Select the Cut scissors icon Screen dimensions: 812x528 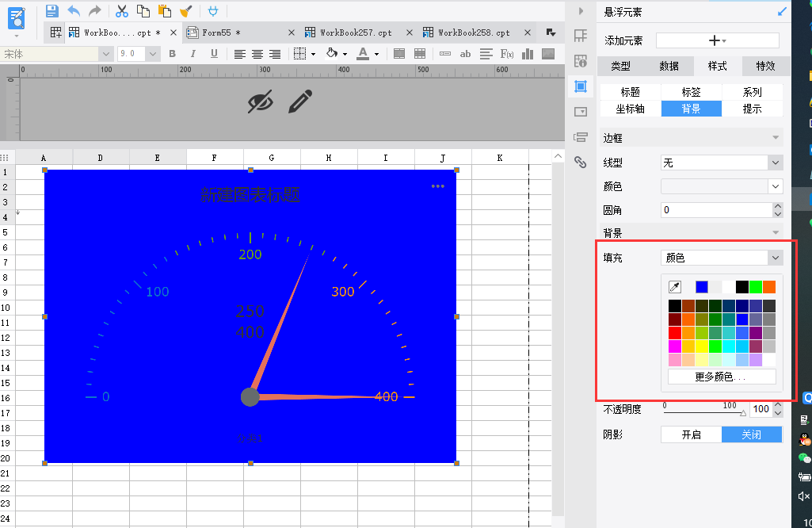click(x=122, y=11)
